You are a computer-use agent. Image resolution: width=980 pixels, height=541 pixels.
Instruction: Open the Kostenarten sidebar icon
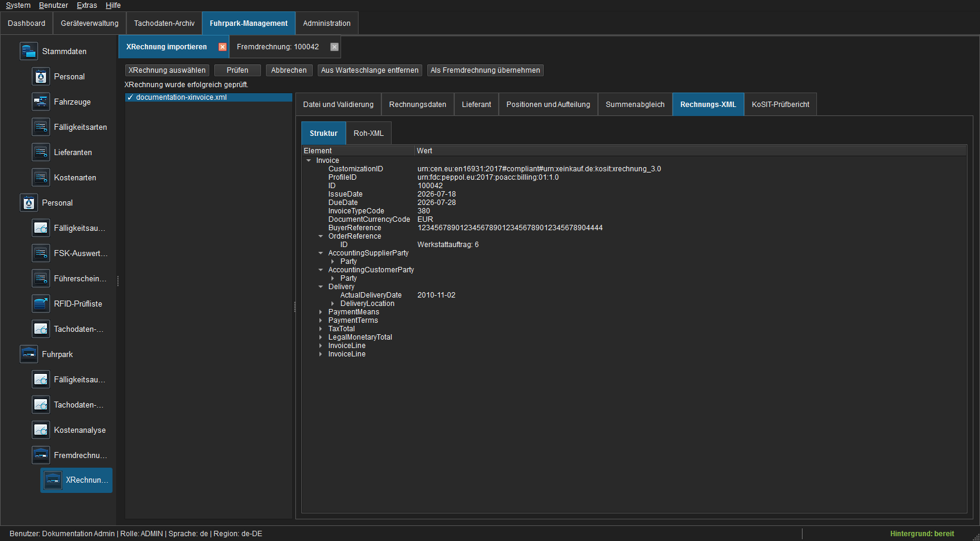pyautogui.click(x=41, y=177)
